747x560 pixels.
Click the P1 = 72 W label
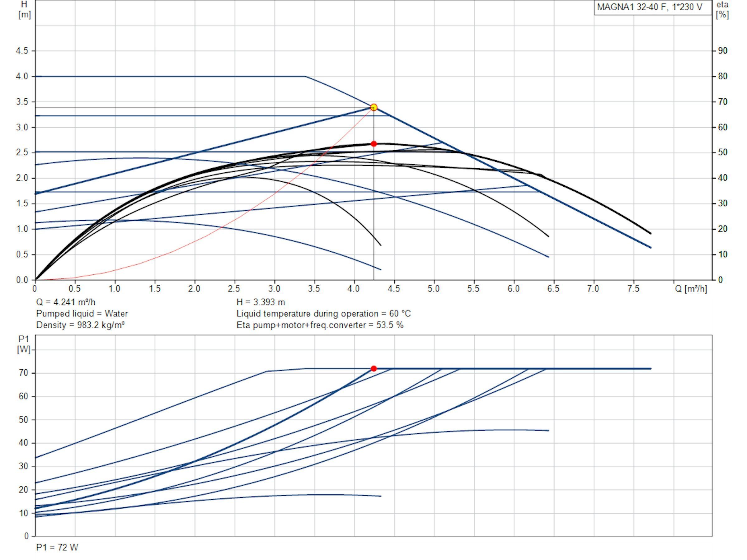[57, 548]
